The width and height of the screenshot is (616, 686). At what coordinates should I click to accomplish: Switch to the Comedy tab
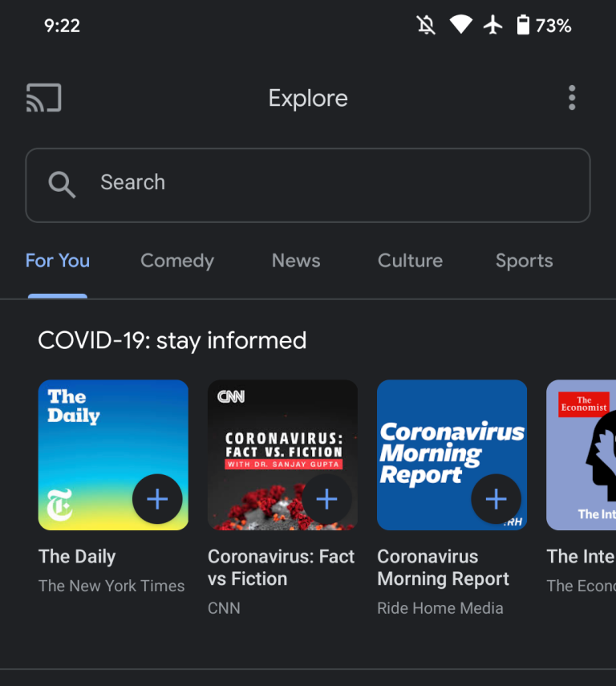coord(177,262)
